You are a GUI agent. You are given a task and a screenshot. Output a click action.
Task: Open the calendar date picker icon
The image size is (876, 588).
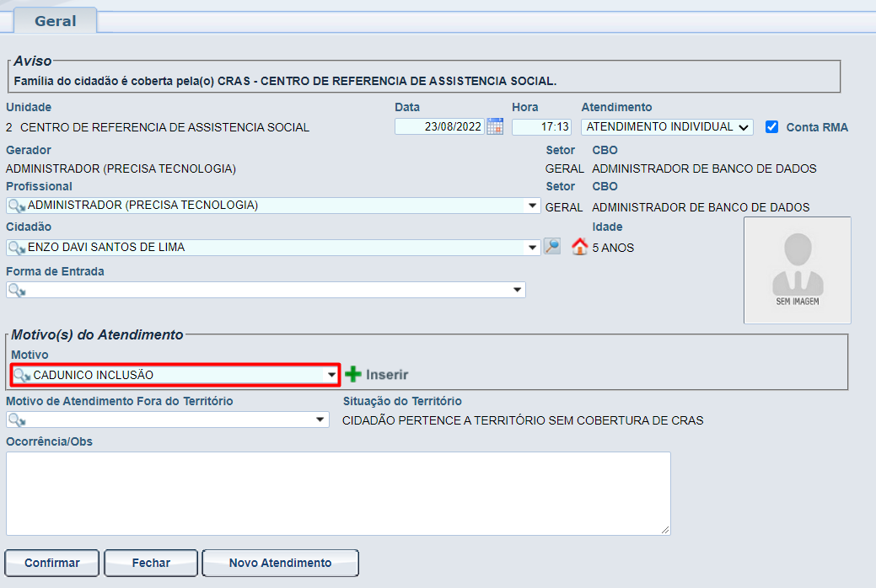click(x=495, y=127)
